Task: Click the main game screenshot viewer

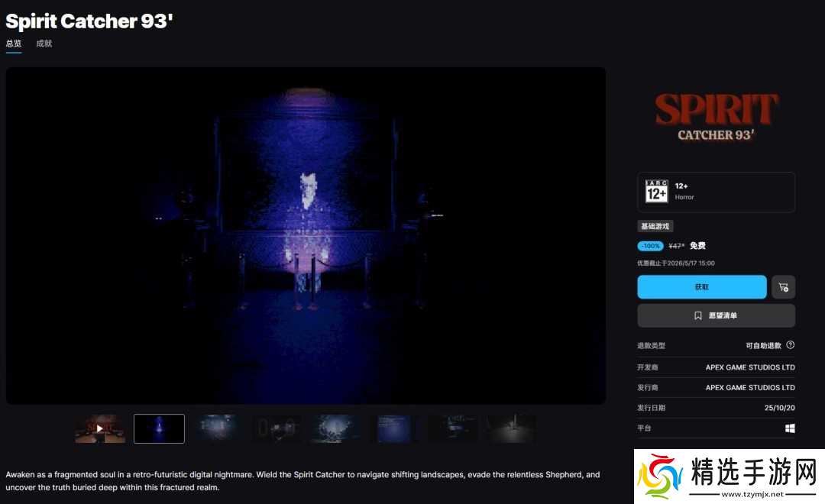Action: pyautogui.click(x=306, y=236)
